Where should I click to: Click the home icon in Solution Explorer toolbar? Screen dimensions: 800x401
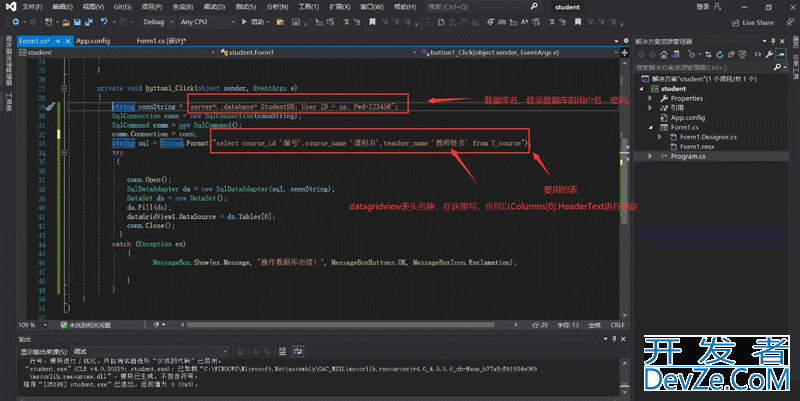(x=664, y=55)
